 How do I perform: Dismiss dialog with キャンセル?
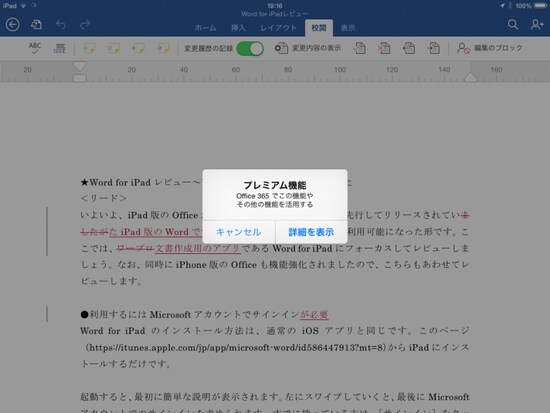[x=239, y=232]
